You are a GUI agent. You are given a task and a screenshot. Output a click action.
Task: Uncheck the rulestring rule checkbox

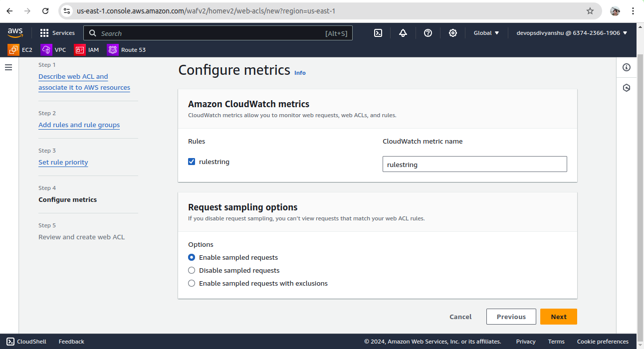[192, 162]
